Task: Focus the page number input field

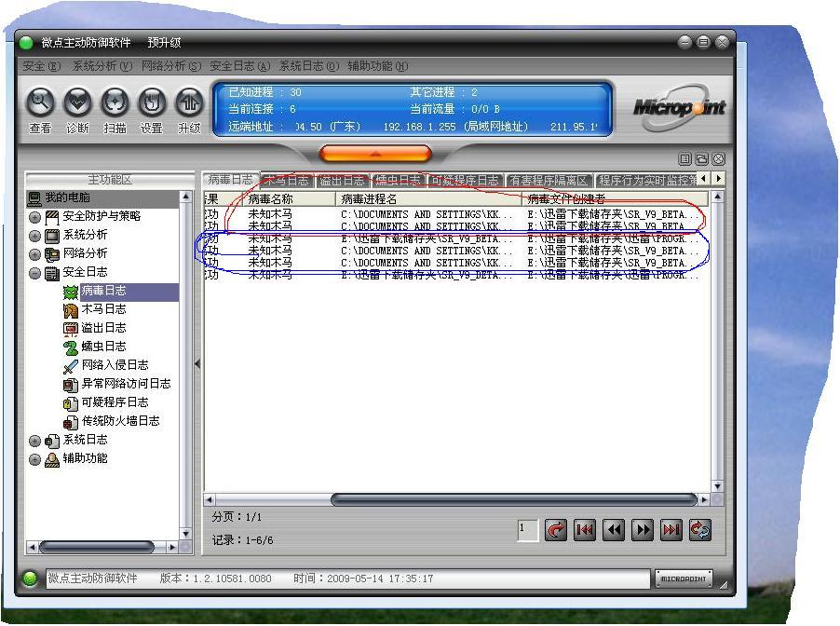Action: pos(528,530)
